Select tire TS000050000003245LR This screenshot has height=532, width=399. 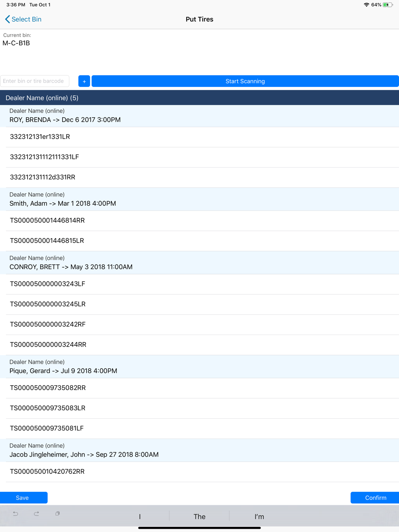point(199,304)
